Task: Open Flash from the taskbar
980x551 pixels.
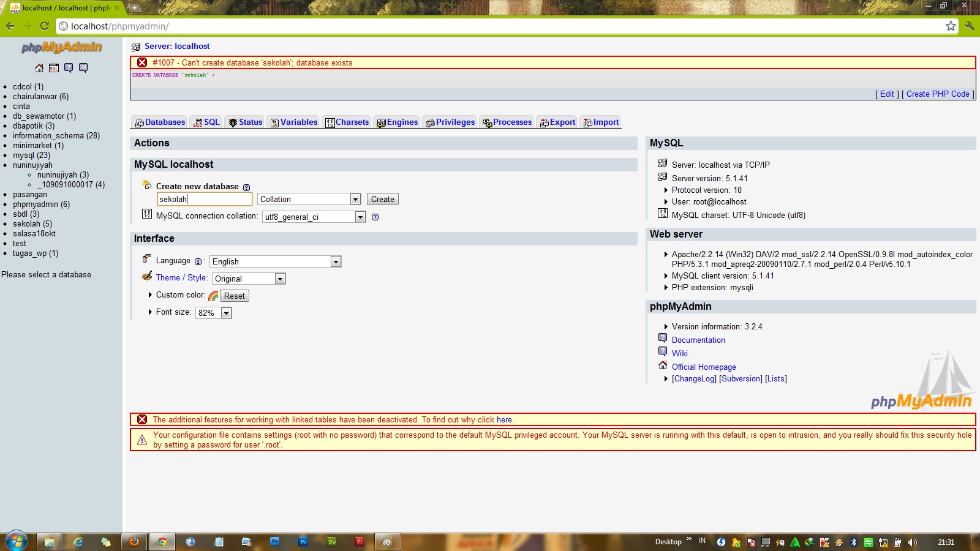Action: point(360,542)
